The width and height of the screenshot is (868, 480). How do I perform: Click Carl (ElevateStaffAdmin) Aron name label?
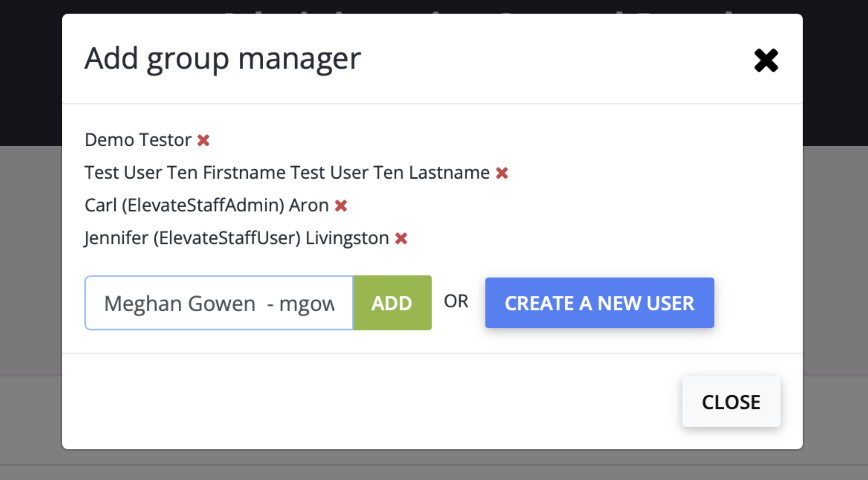click(x=206, y=205)
